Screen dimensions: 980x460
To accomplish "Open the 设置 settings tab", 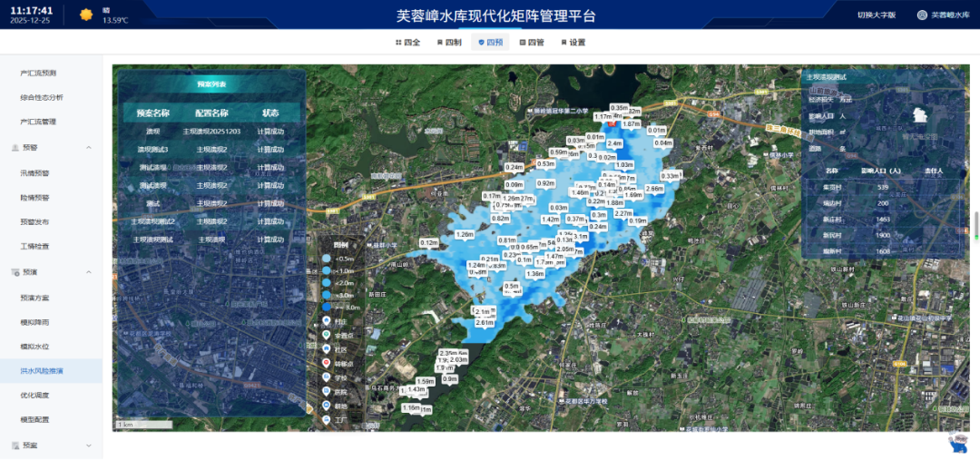I will tap(572, 43).
